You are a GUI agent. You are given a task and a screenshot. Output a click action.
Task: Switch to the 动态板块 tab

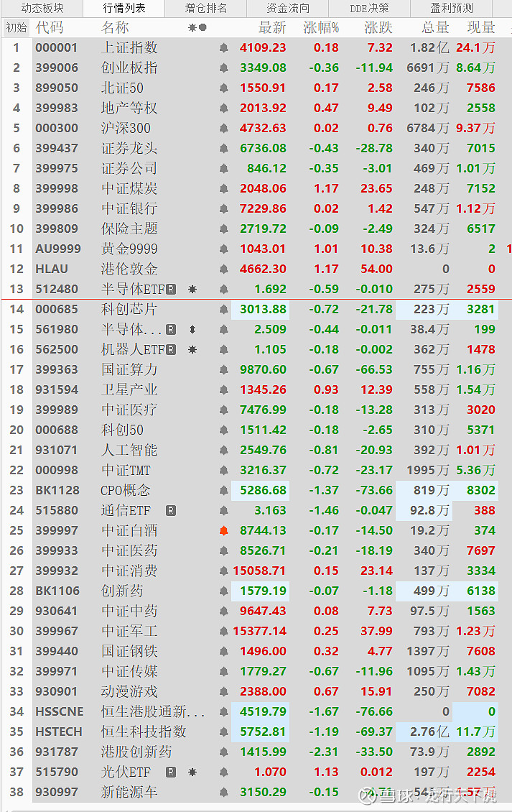(42, 9)
